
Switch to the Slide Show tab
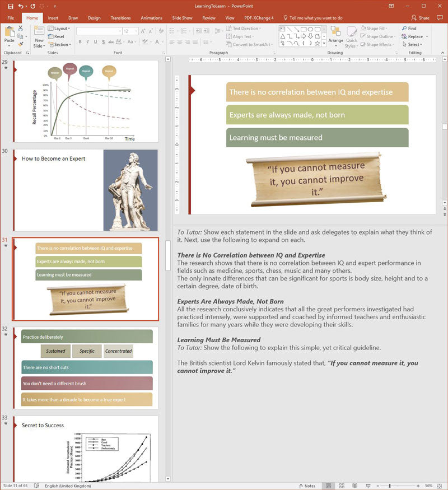(182, 18)
